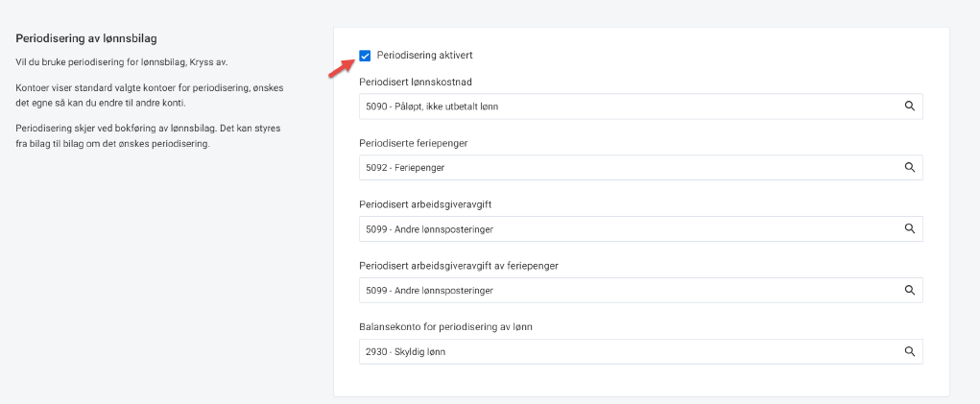Click search icon in Periodisert lønnskostnad field
The height and width of the screenshot is (404, 980).
[909, 107]
